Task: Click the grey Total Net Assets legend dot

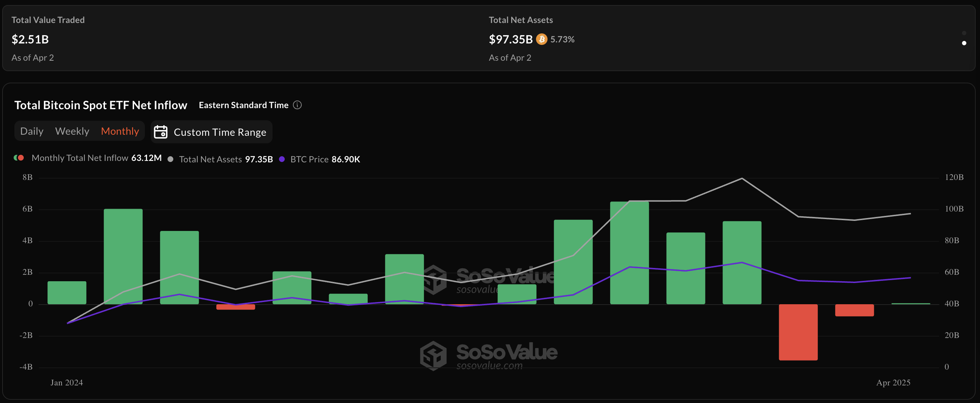Action: 170,159
